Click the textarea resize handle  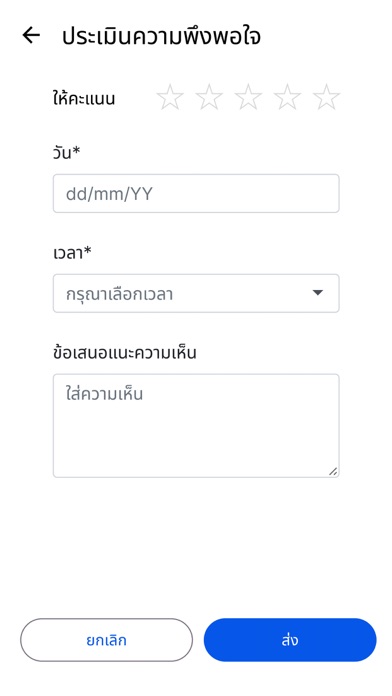(333, 471)
